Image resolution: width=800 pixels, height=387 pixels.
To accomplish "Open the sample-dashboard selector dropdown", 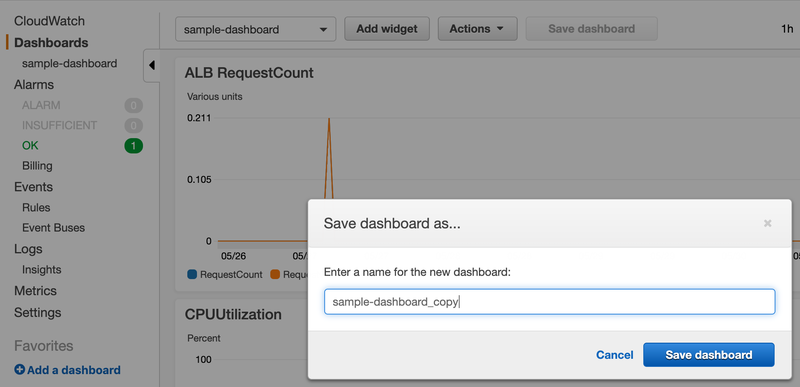I will tap(256, 29).
